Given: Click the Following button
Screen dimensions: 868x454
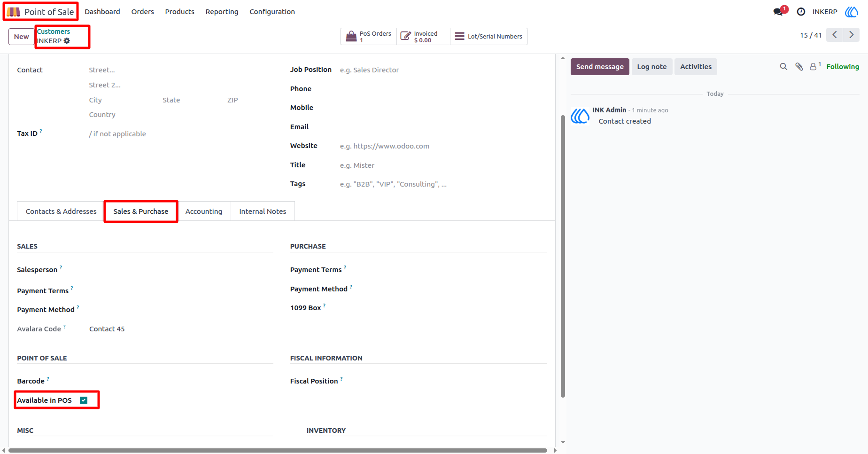Looking at the screenshot, I should click(843, 67).
